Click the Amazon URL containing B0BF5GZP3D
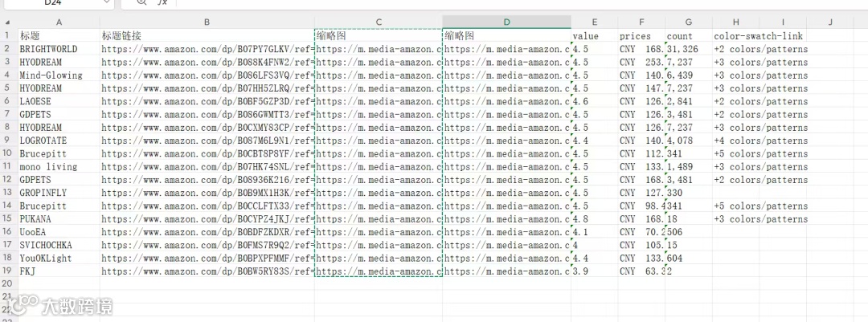 207,101
